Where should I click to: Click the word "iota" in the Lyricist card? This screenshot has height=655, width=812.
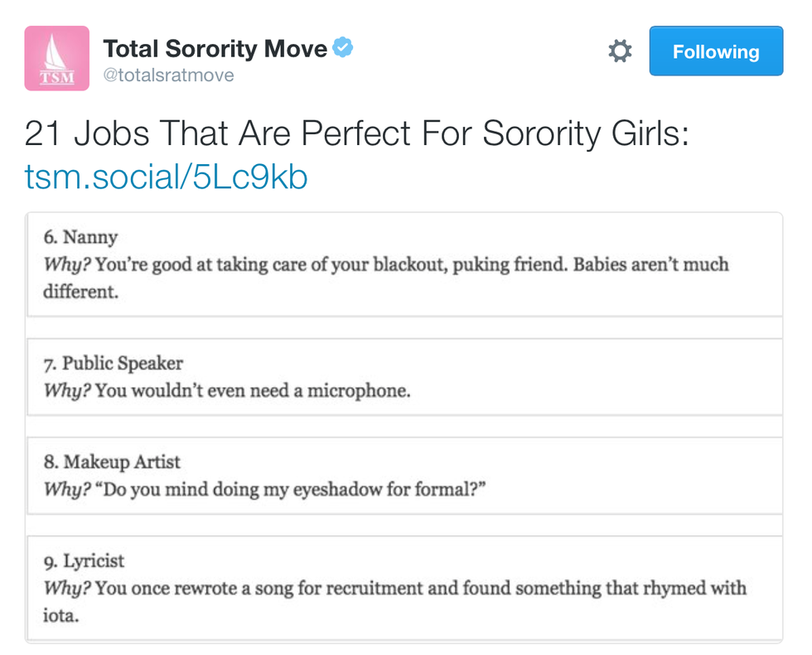59,615
